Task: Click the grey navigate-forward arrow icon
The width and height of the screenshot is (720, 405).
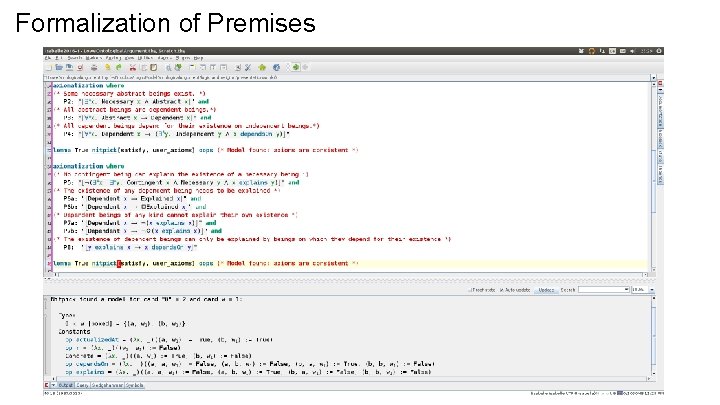Action: pos(305,68)
